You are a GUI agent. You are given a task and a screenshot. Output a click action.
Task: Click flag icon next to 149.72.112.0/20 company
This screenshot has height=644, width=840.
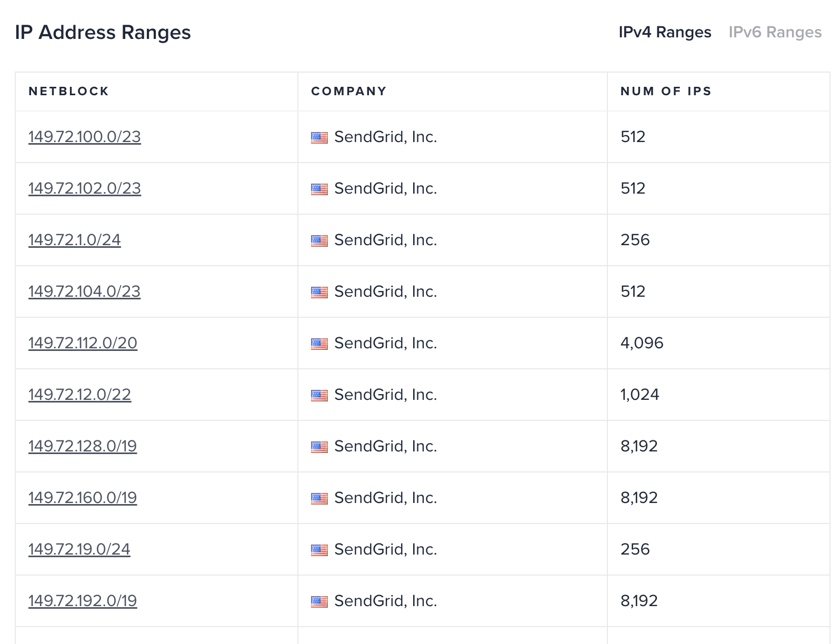[319, 344]
